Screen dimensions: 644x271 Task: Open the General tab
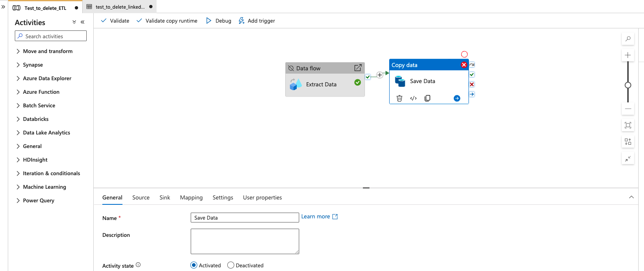pos(112,198)
